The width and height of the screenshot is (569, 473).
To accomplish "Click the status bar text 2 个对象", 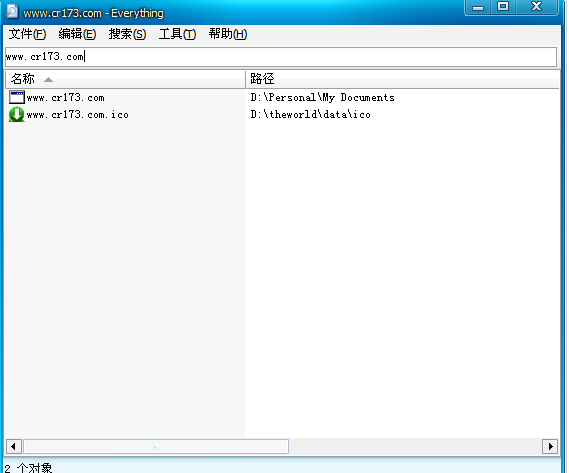I will click(28, 468).
